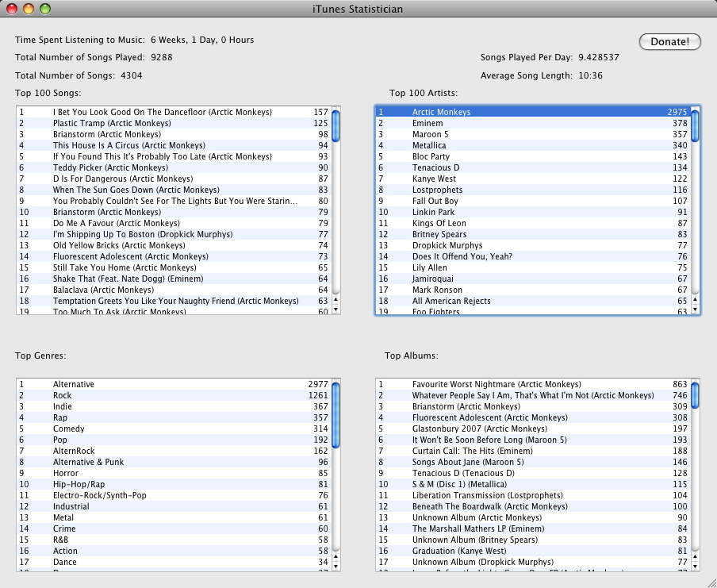
Task: Select artist row 'Kanye West'
Action: pyautogui.click(x=533, y=179)
